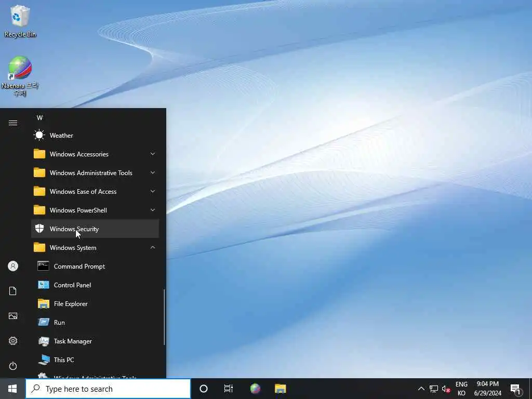Open the network icon in the system tray

point(434,389)
